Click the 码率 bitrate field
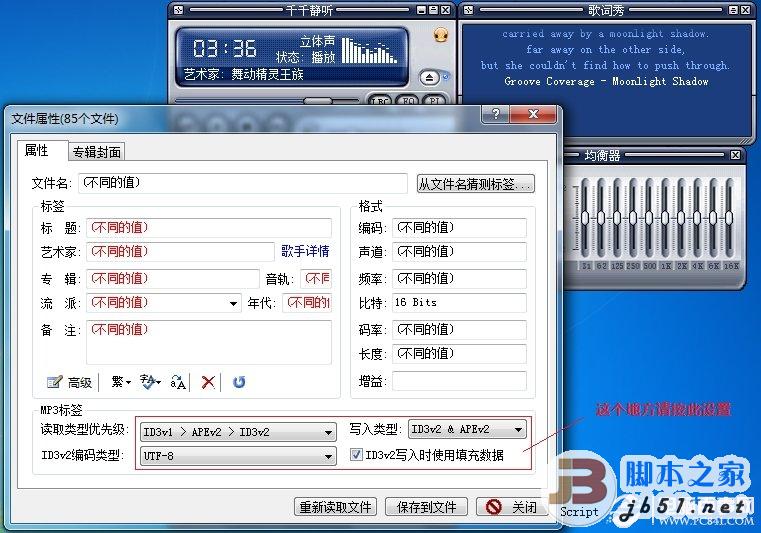 [459, 330]
